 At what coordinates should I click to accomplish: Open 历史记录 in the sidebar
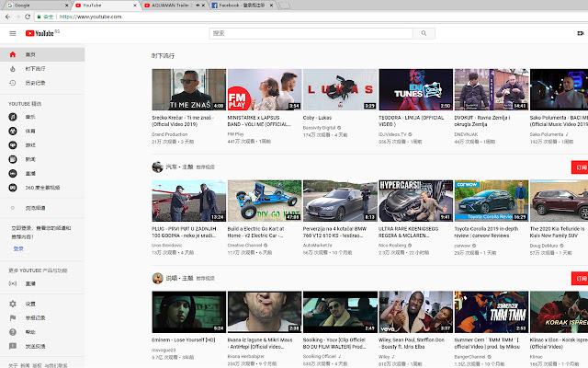(x=34, y=83)
